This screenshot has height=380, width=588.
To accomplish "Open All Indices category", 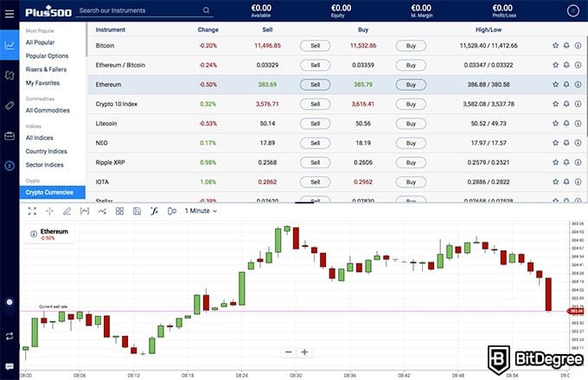I will tap(40, 138).
